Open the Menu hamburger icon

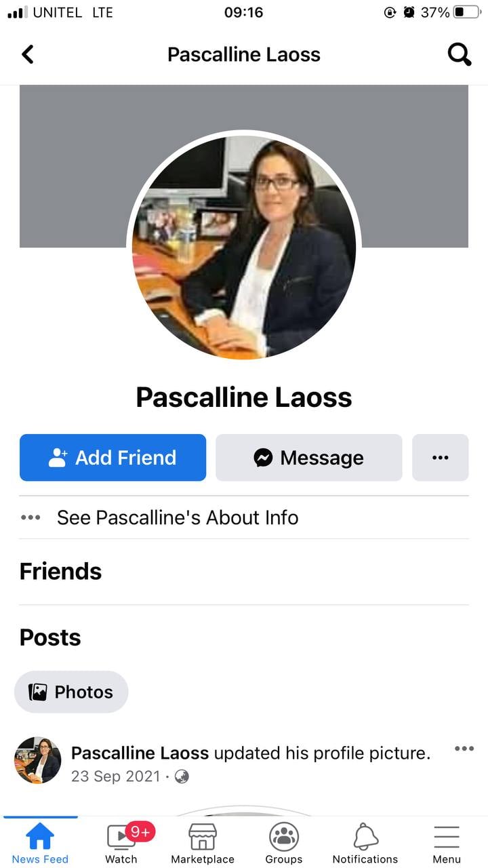coord(447,837)
